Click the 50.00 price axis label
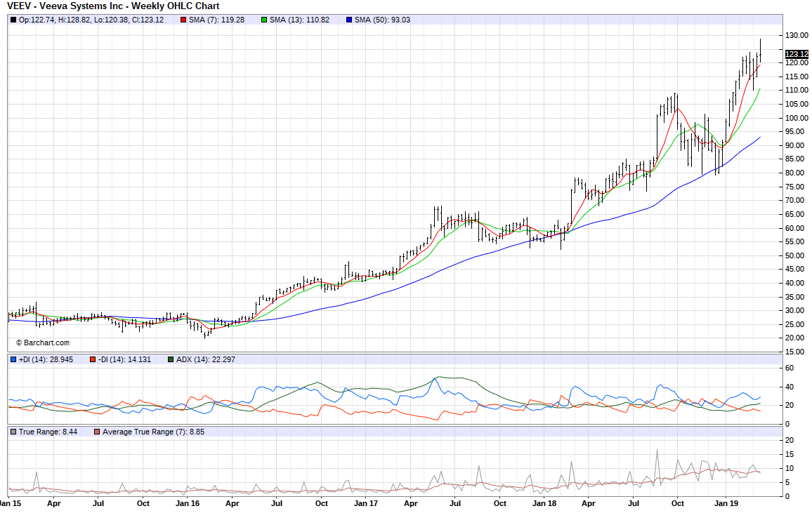Screen dimensions: 812x525 coord(797,255)
